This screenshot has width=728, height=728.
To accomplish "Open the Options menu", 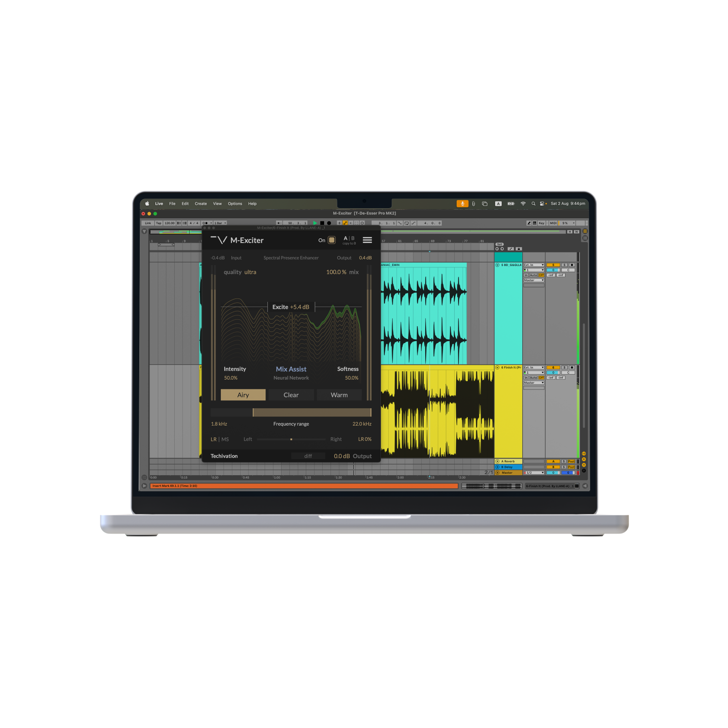I will pyautogui.click(x=235, y=204).
